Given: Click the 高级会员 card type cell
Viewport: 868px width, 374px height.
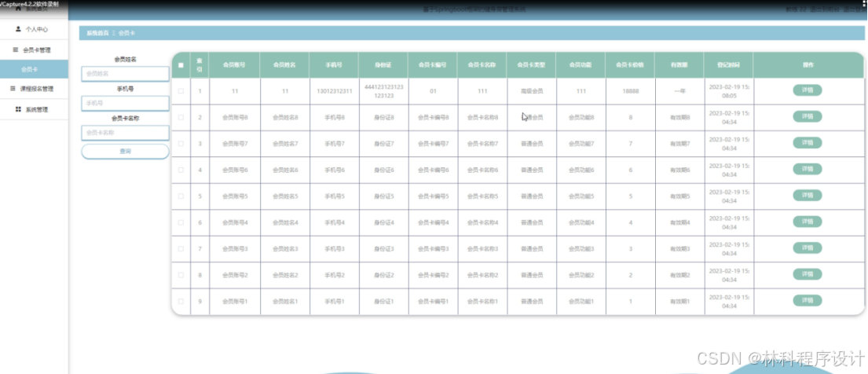Looking at the screenshot, I should coord(532,91).
